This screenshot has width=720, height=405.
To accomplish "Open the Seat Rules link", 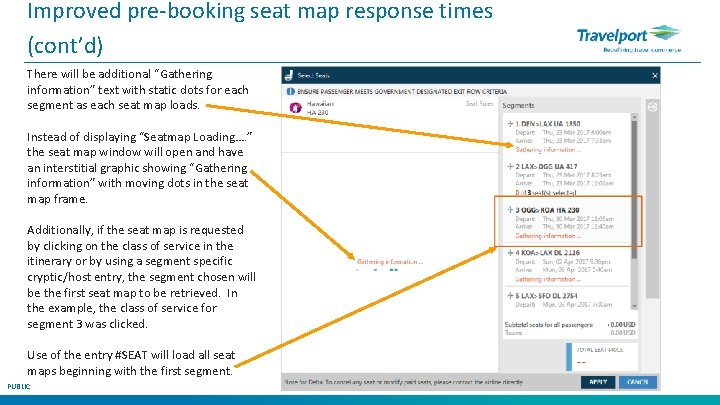I will [479, 104].
